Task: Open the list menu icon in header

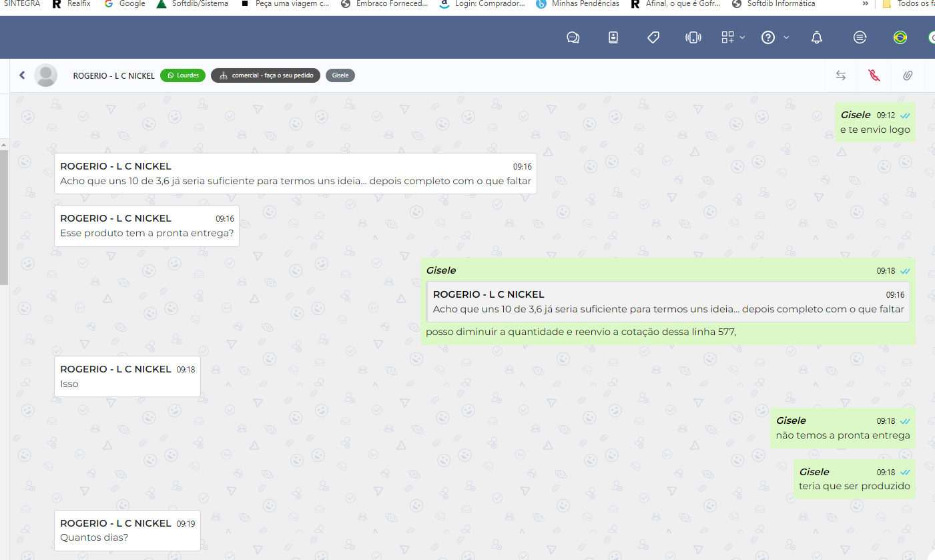Action: pyautogui.click(x=860, y=37)
